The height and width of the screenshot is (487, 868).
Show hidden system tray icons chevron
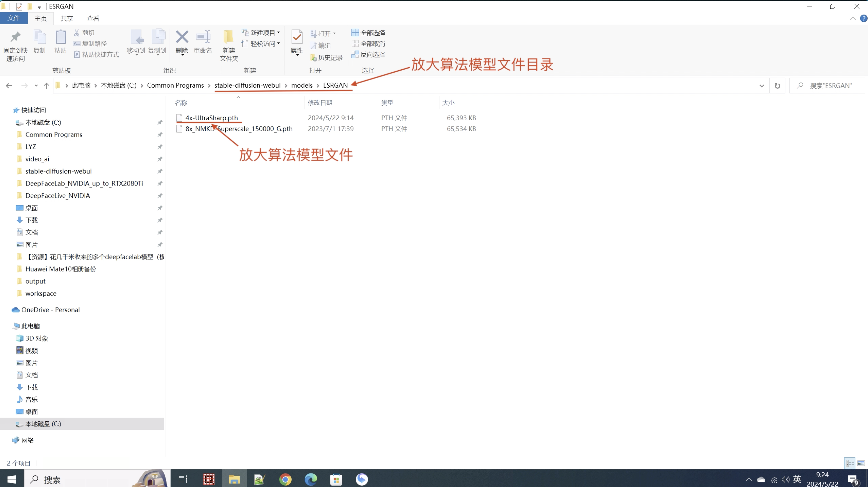click(749, 479)
